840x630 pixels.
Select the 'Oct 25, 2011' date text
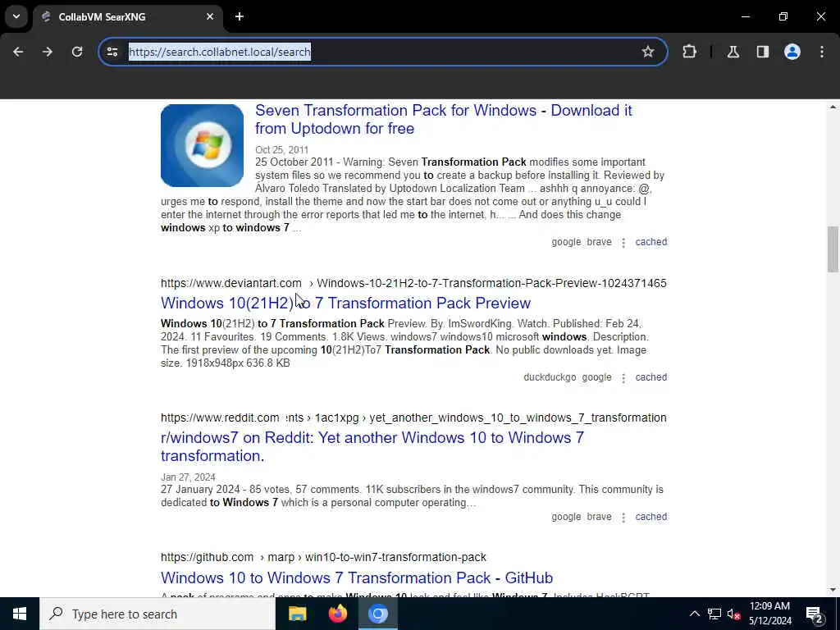pos(282,150)
